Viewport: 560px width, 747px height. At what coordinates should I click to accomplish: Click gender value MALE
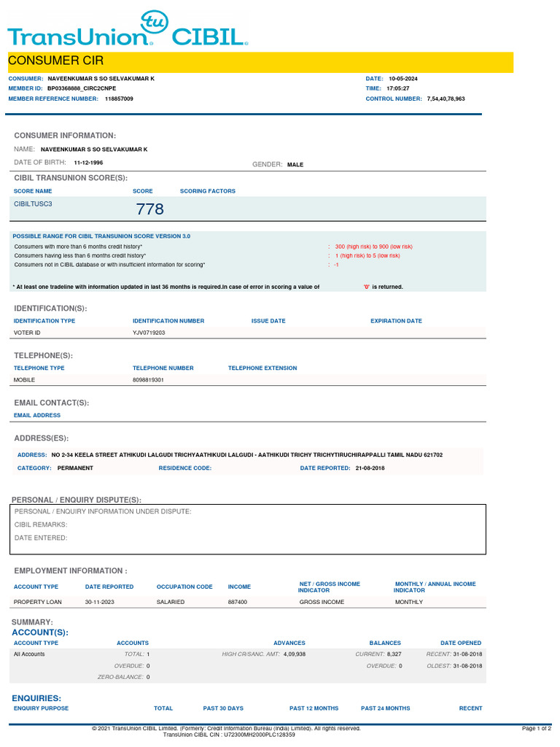(x=295, y=164)
